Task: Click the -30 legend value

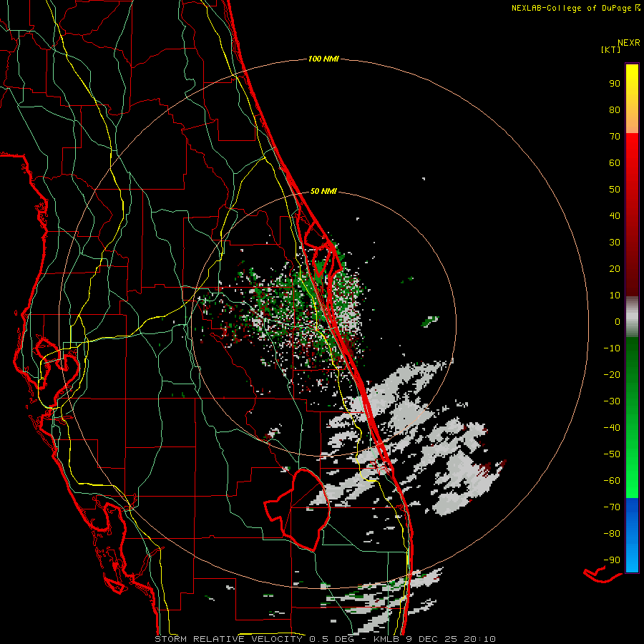Action: click(x=612, y=401)
